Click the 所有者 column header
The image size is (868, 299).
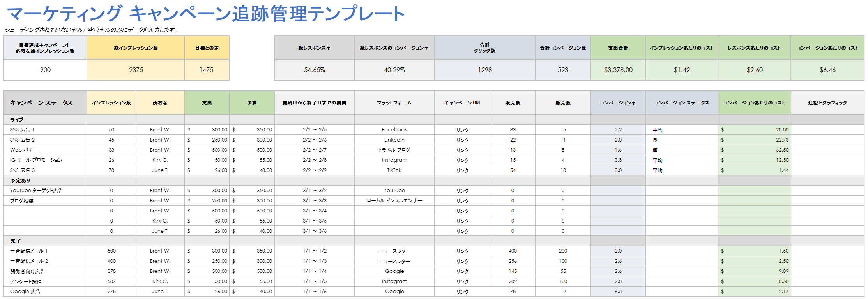[160, 103]
